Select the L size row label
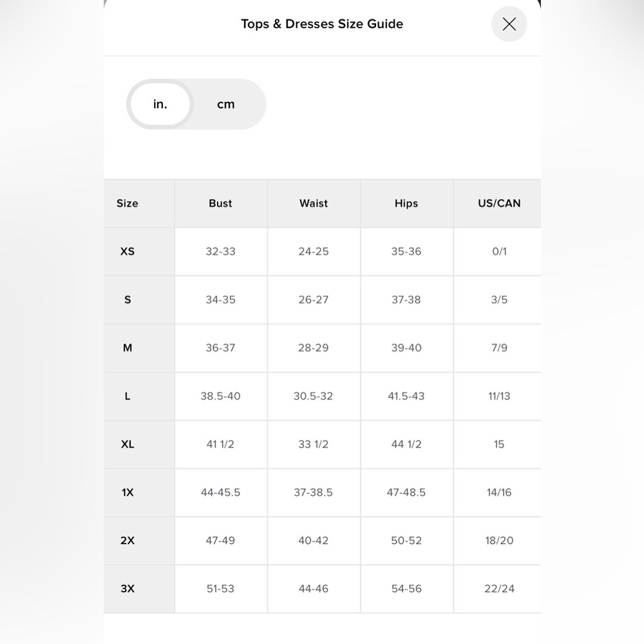The width and height of the screenshot is (644, 644). click(128, 396)
